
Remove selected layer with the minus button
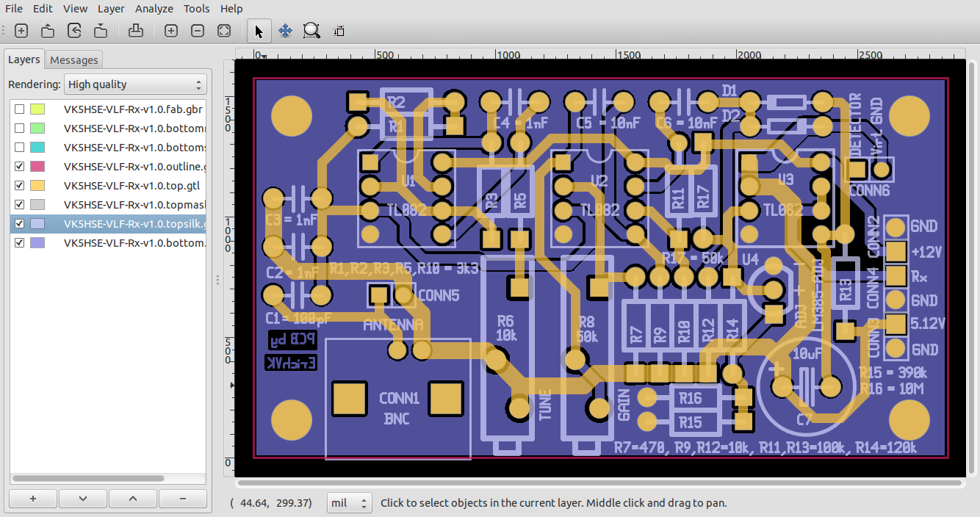click(182, 499)
